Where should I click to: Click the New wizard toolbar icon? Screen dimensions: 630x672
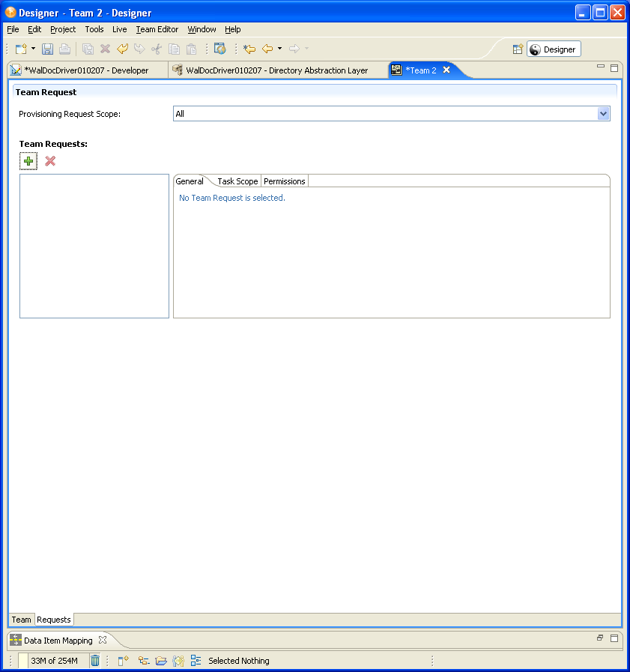[21, 49]
